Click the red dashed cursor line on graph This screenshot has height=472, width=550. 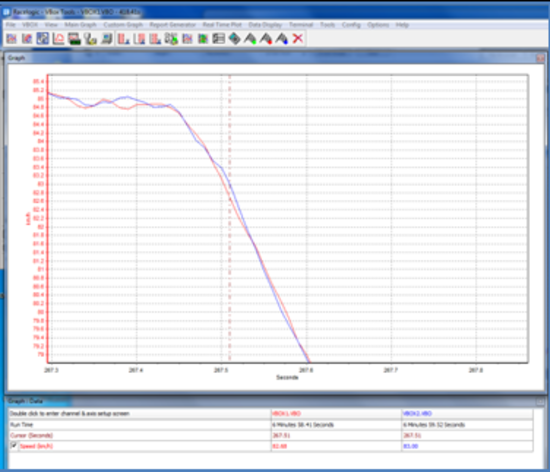click(x=230, y=217)
